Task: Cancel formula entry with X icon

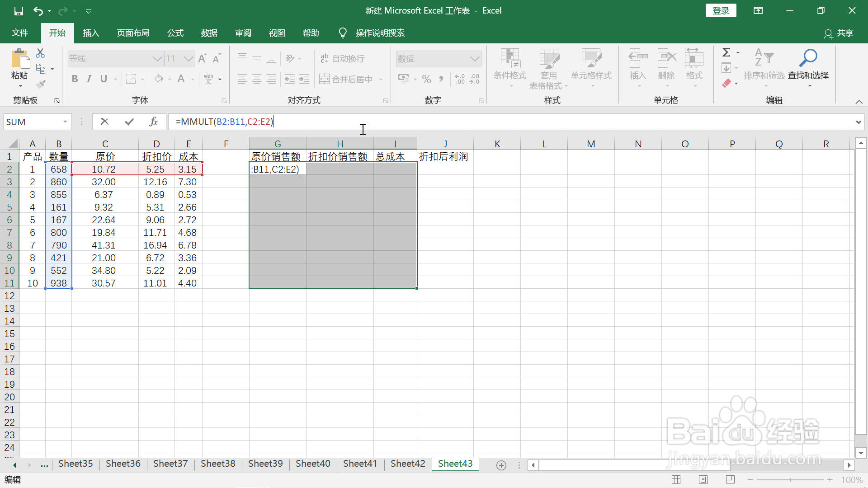Action: [x=104, y=122]
